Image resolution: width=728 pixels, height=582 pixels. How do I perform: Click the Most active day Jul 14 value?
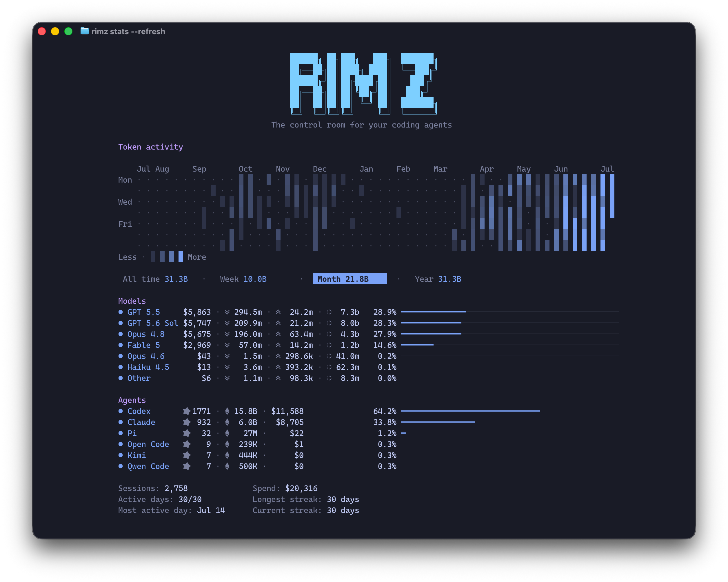211,510
